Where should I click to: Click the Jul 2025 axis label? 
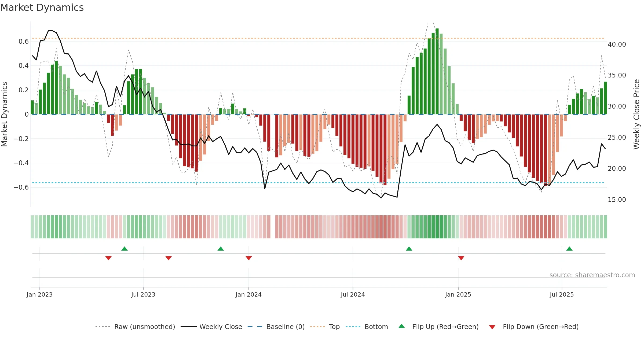click(x=562, y=294)
